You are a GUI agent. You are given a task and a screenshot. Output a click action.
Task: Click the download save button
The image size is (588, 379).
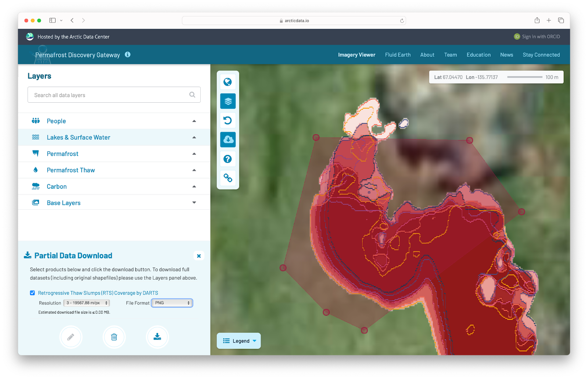(157, 337)
